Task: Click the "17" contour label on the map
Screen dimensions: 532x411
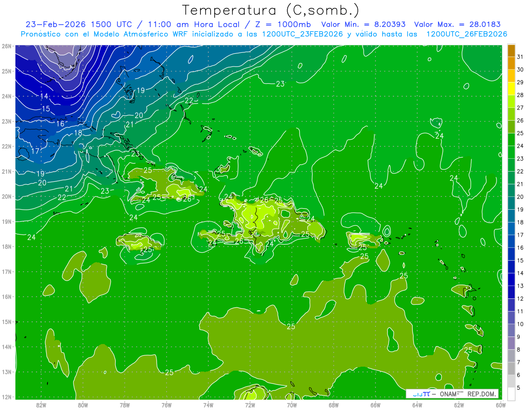Action: 35,151
